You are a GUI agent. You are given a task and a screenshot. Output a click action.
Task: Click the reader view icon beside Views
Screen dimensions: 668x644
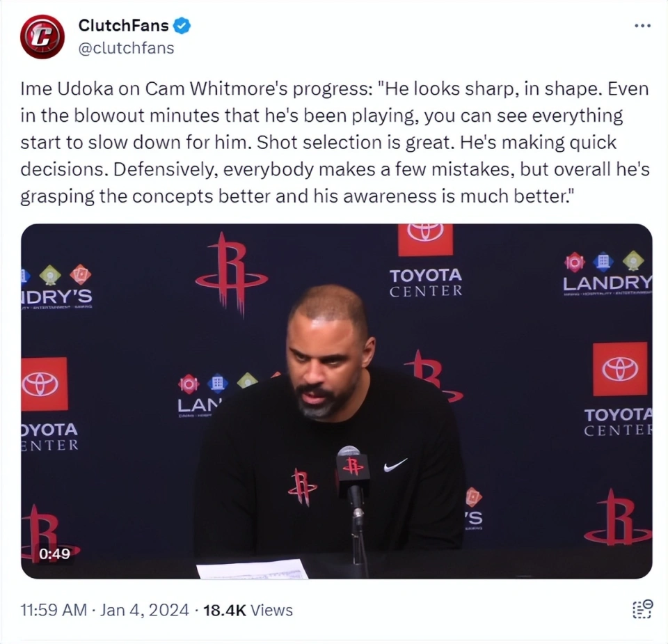pyautogui.click(x=642, y=609)
